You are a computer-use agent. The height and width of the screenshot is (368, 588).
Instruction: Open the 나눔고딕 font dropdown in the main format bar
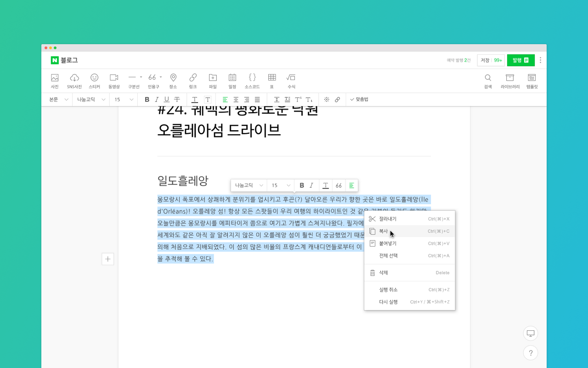[91, 99]
